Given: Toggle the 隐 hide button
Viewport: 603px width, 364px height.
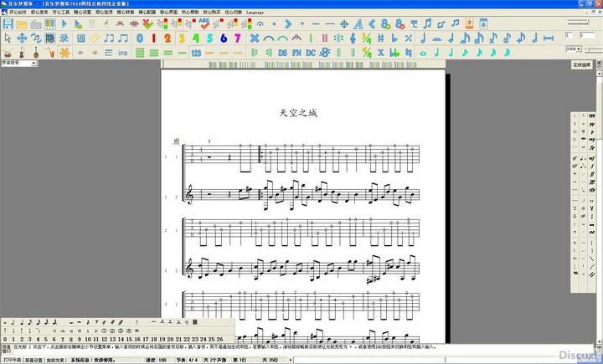Looking at the screenshot, I should tap(50, 38).
